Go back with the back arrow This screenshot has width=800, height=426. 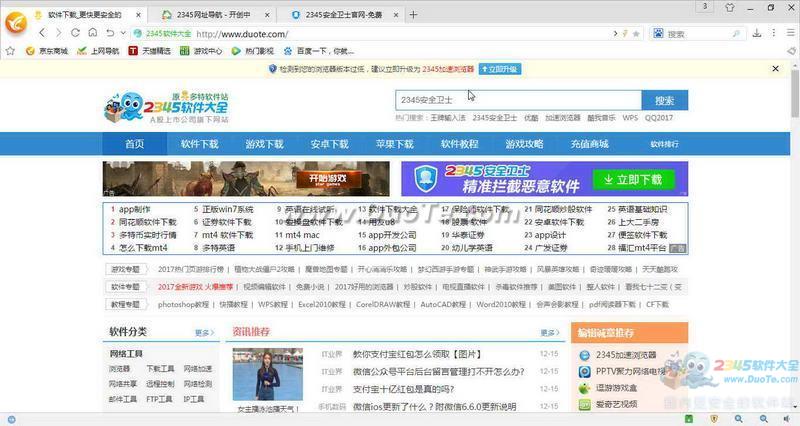coord(42,33)
